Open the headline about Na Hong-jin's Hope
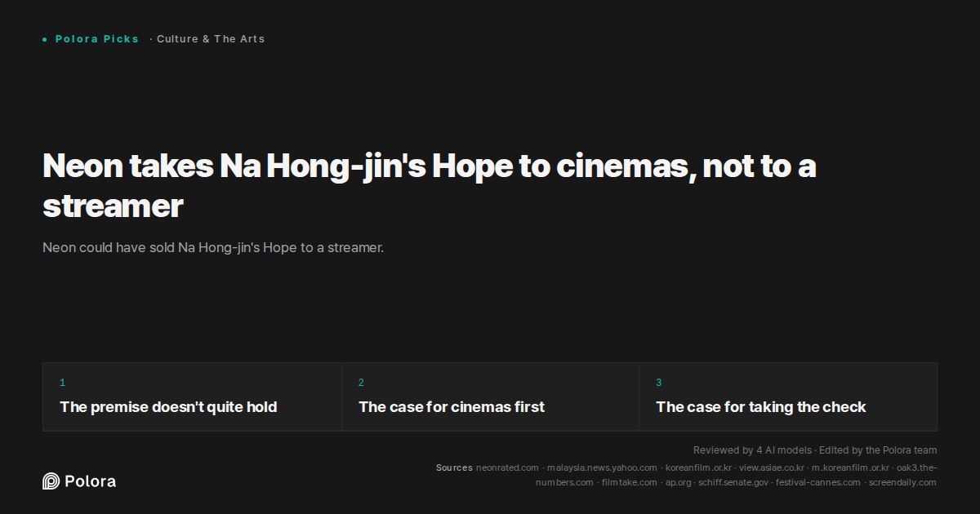 (430, 186)
